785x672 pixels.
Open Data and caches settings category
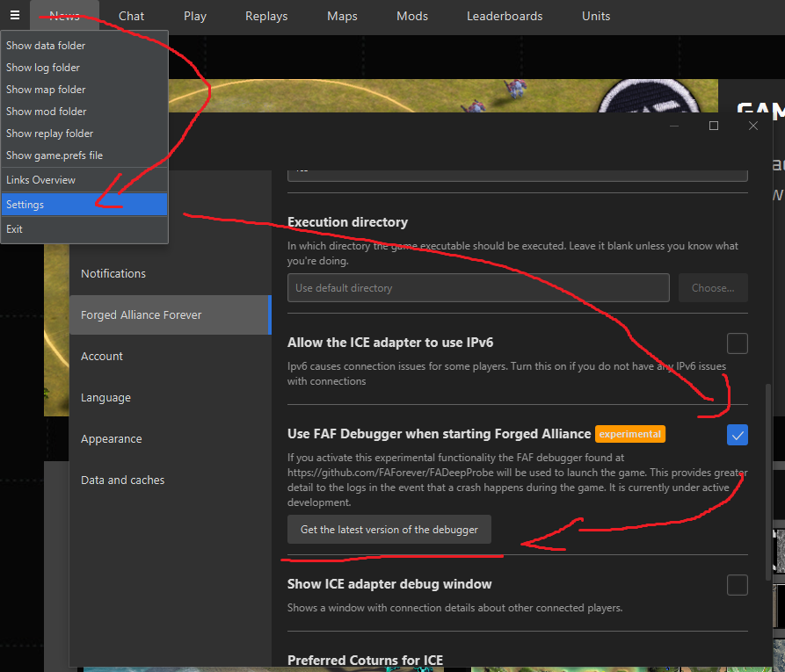171,480
